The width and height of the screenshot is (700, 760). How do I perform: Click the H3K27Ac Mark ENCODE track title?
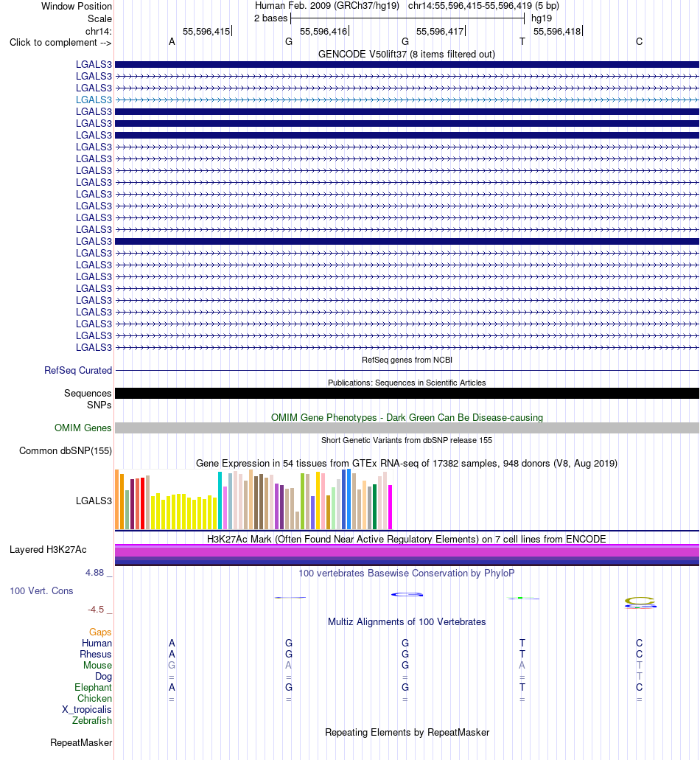(407, 540)
